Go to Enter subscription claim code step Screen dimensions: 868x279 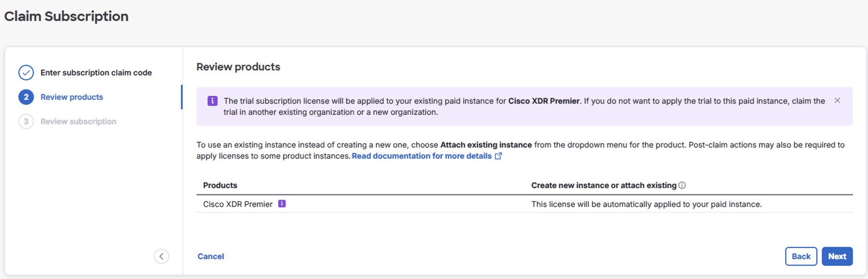[96, 73]
